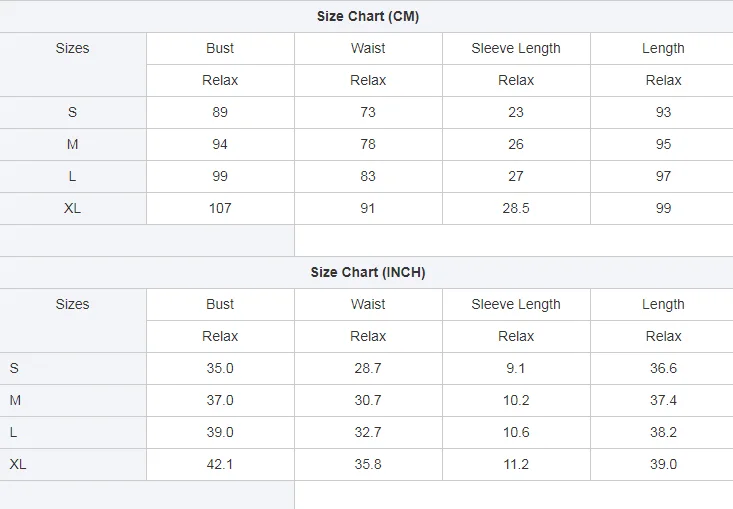Click the "Size Chart (CM)" title
This screenshot has height=509, width=733.
(x=367, y=16)
